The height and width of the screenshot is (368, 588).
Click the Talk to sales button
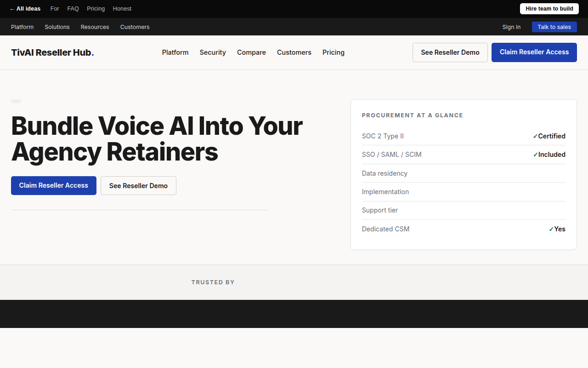[554, 27]
